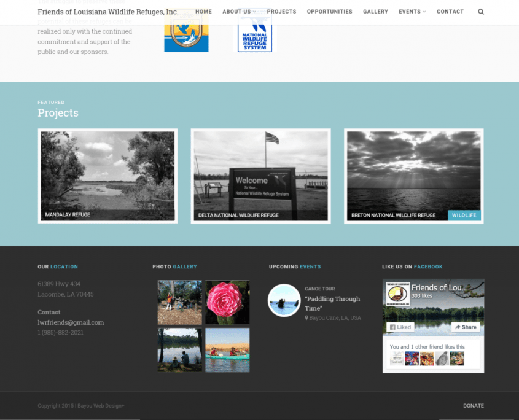Image resolution: width=519 pixels, height=420 pixels.
Task: Click the Donate link in footer
Action: click(x=474, y=406)
